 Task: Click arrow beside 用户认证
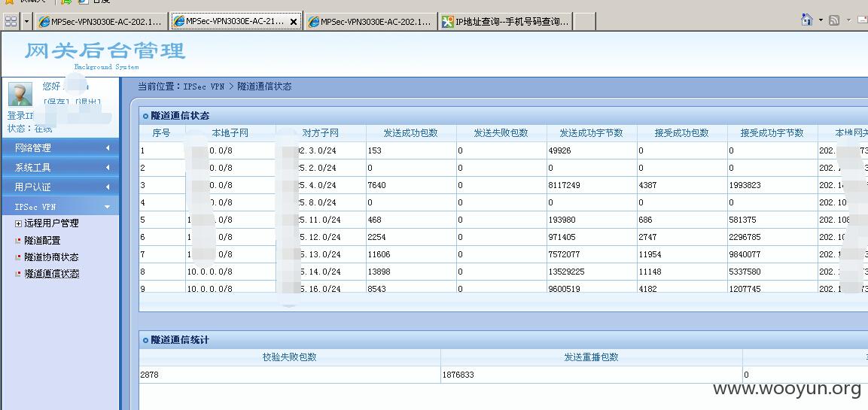pos(108,187)
